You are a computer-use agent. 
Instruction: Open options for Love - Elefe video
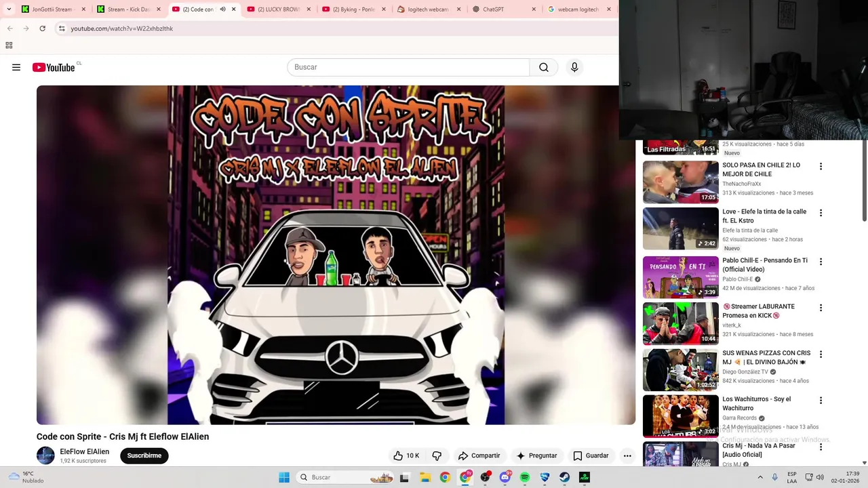click(821, 213)
